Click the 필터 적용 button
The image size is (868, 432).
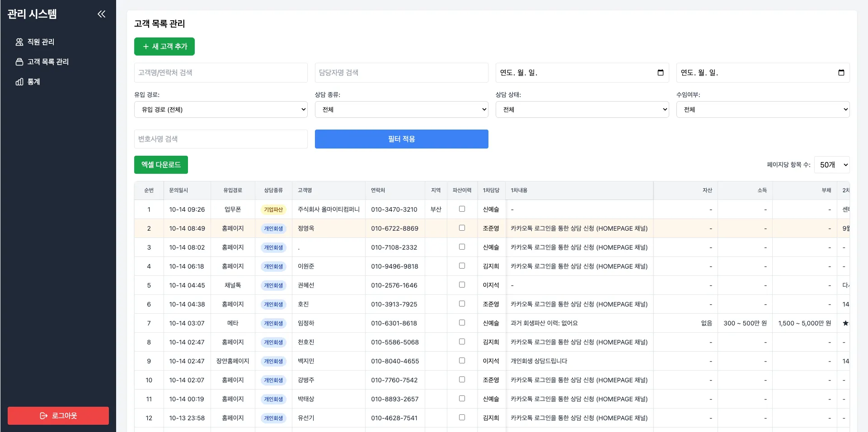(x=401, y=139)
